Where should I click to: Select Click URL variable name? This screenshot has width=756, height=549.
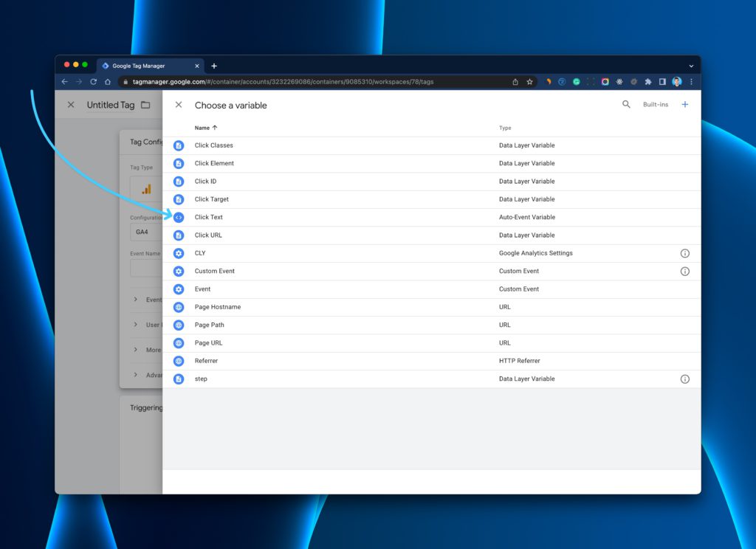pos(208,235)
